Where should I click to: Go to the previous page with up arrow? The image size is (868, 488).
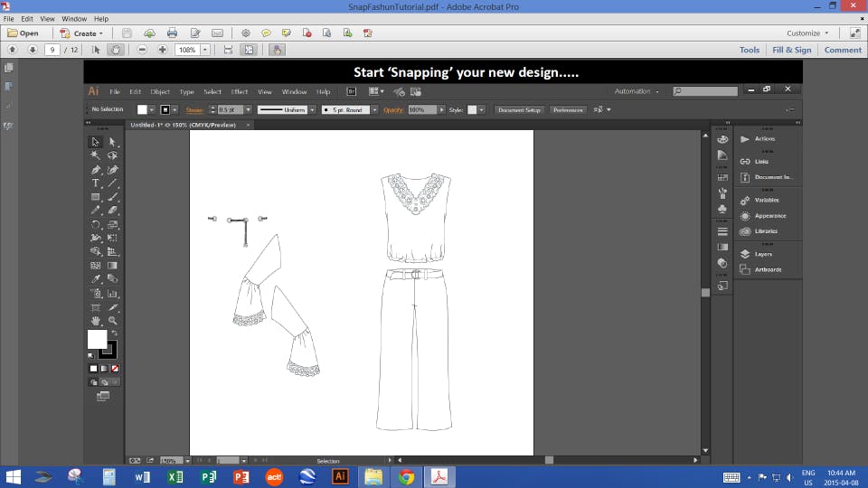point(12,50)
